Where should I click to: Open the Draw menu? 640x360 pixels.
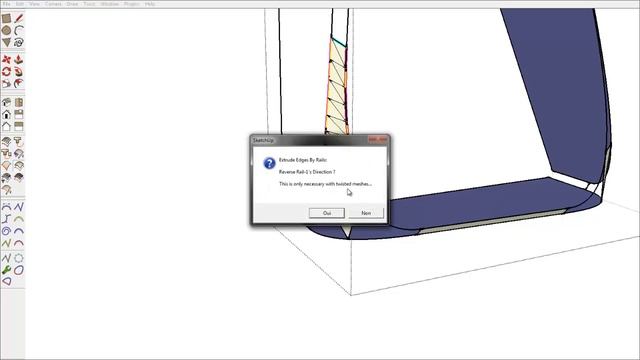click(72, 4)
